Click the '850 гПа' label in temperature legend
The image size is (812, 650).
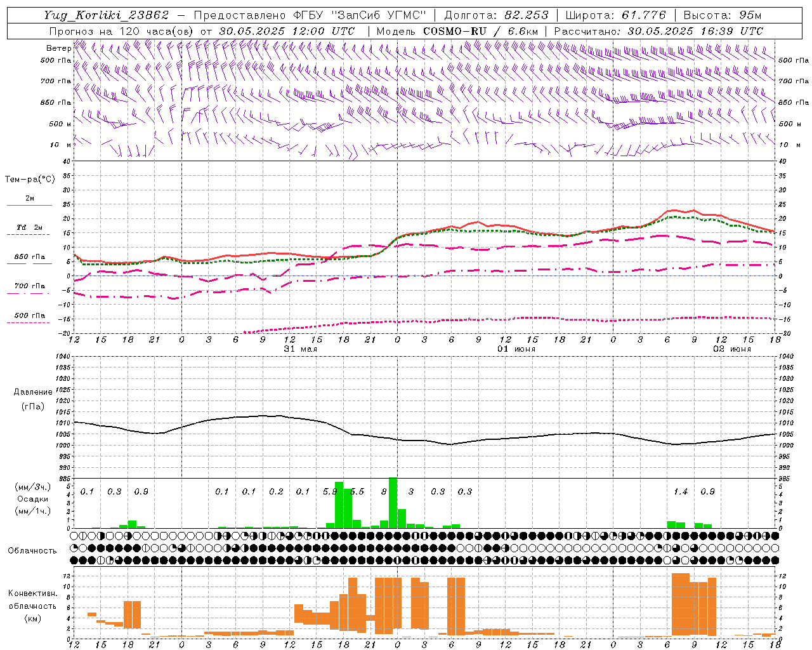[x=30, y=257]
